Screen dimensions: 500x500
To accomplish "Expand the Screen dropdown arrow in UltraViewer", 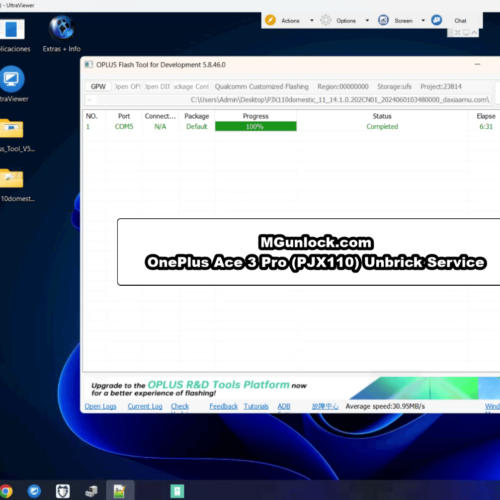I will [423, 20].
